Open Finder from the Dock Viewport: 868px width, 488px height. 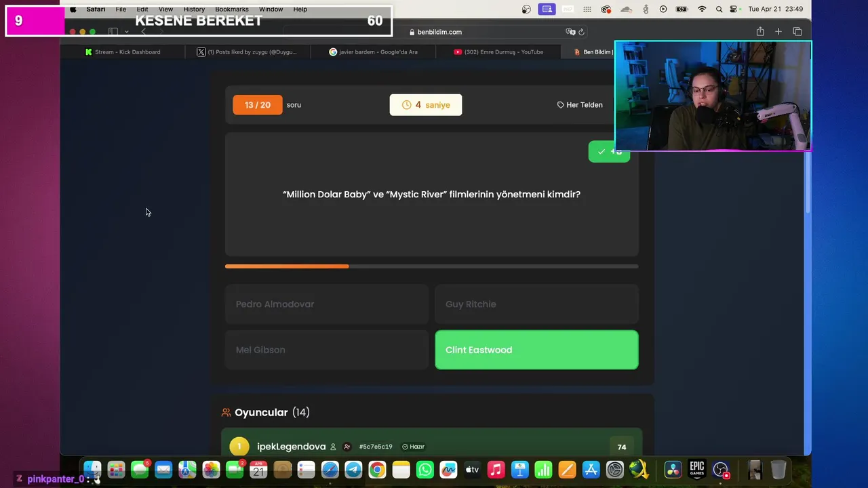92,469
